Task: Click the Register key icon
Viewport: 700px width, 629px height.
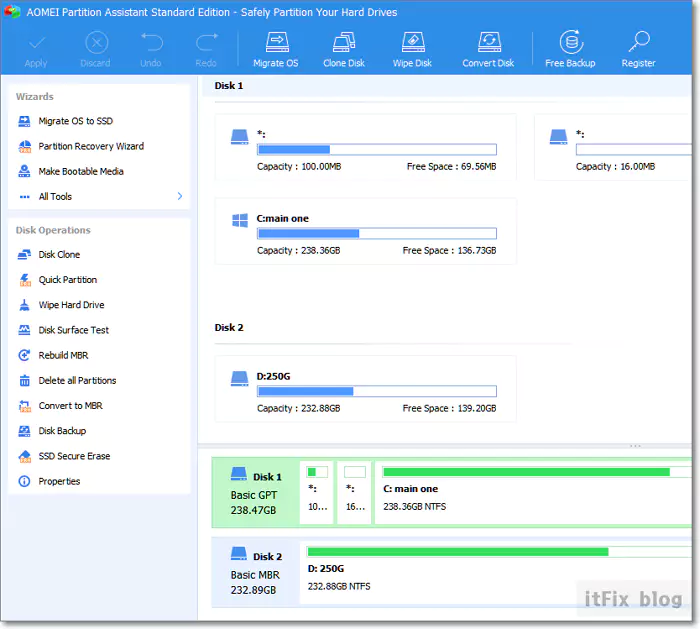Action: coord(639,42)
